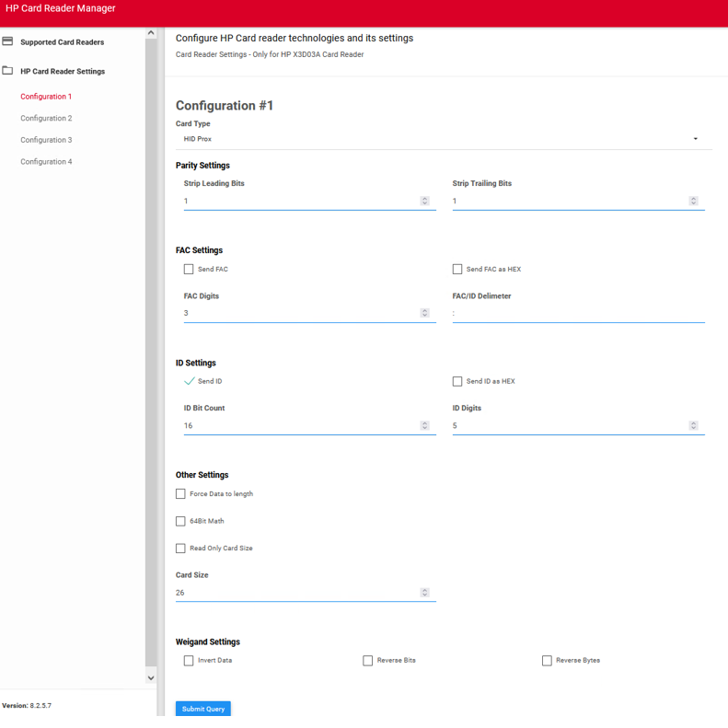Click the HP Card Reader Settings folder icon
This screenshot has height=728, width=728.
(x=8, y=71)
